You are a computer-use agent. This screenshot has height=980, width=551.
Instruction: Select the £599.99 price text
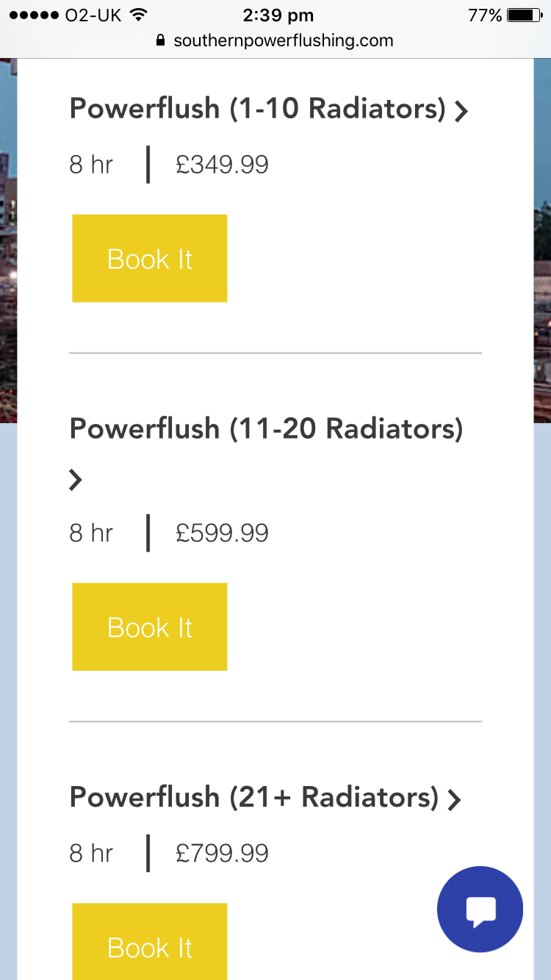click(x=222, y=533)
